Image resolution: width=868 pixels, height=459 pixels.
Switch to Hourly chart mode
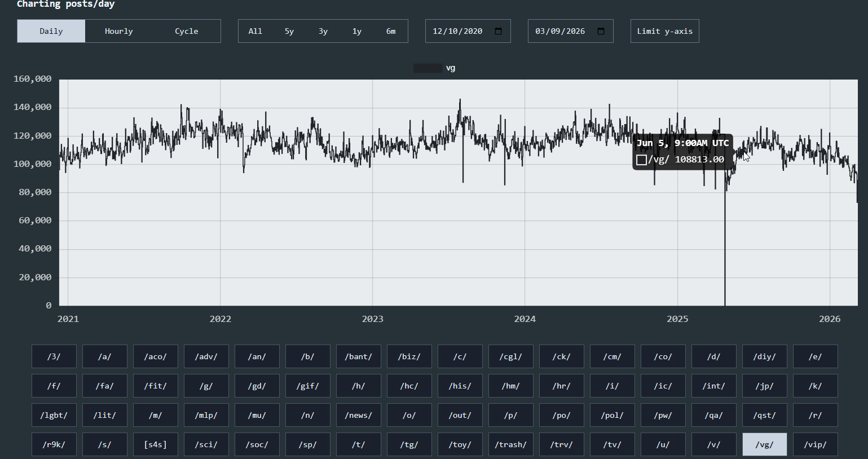coord(119,31)
